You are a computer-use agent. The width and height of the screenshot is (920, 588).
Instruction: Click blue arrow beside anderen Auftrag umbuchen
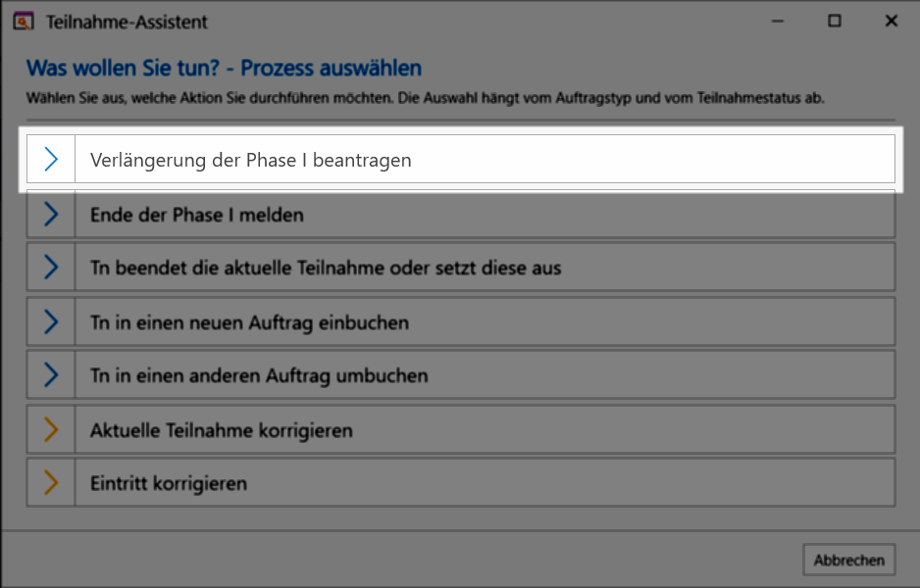click(x=51, y=375)
